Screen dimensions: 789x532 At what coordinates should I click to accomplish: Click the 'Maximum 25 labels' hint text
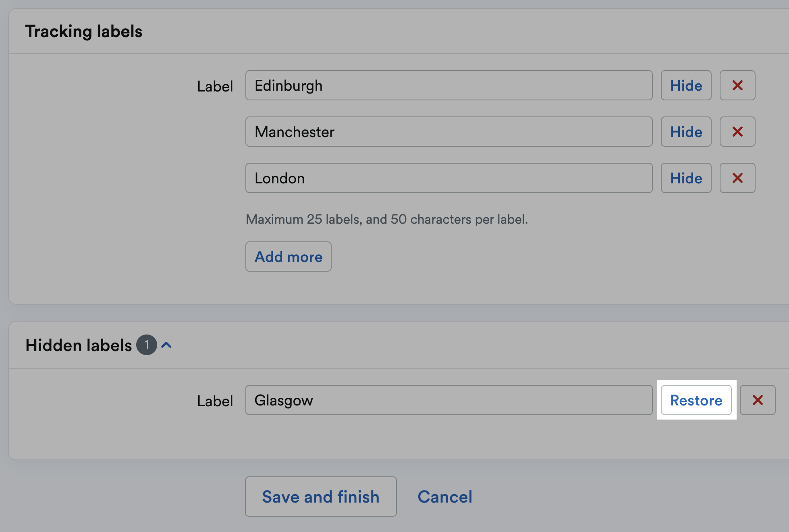click(387, 219)
